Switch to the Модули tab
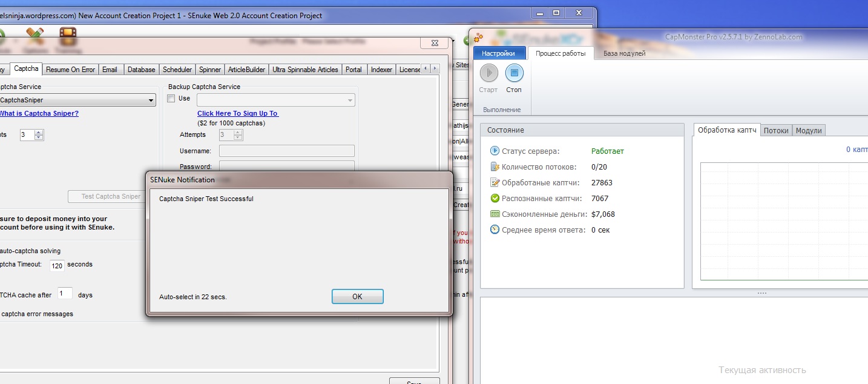Screen dimensions: 868x384 (x=809, y=130)
